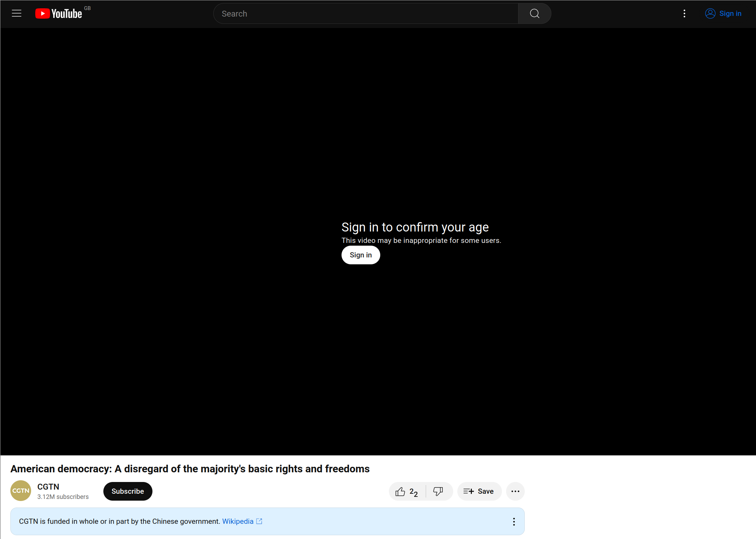Click the profile icon next to Sign in
This screenshot has width=756, height=539.
pyautogui.click(x=710, y=13)
